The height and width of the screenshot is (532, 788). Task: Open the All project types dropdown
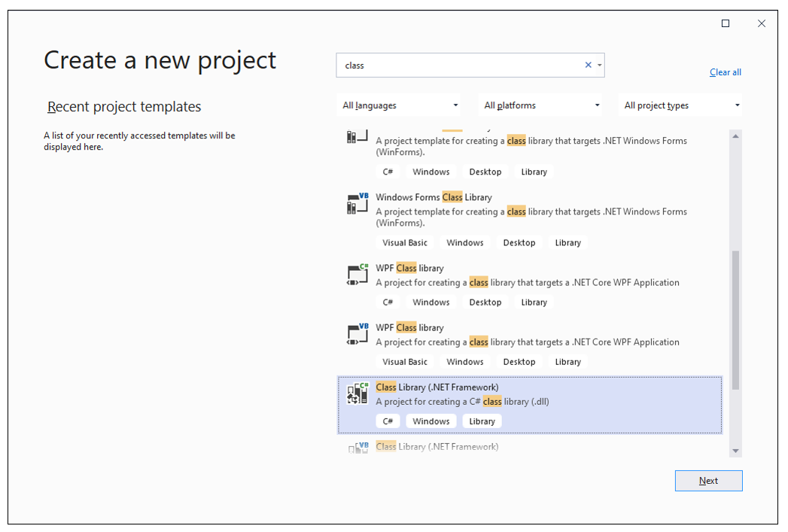[681, 105]
